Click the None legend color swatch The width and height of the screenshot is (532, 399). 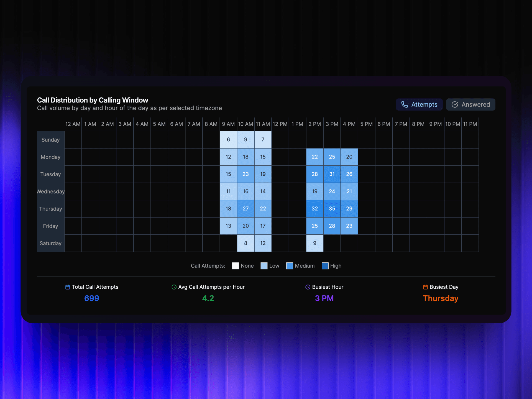(236, 266)
